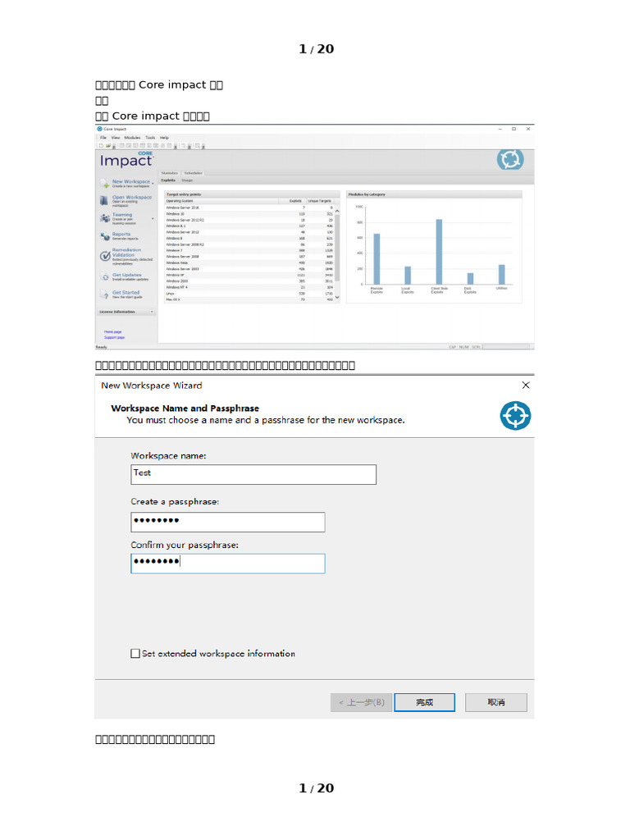Open the Help menu
630x840 pixels.
pos(164,138)
